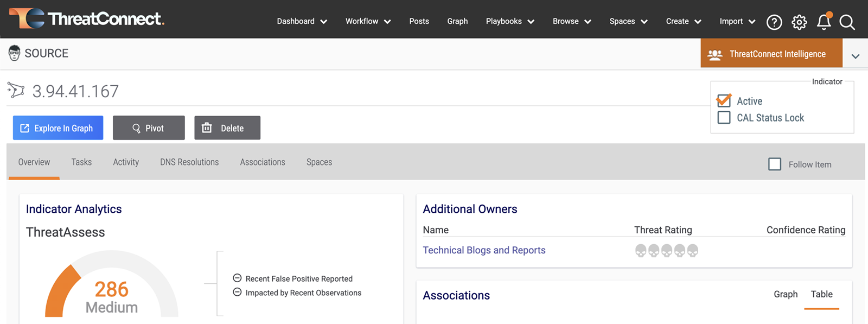Expand the Workflow menu

pyautogui.click(x=368, y=21)
